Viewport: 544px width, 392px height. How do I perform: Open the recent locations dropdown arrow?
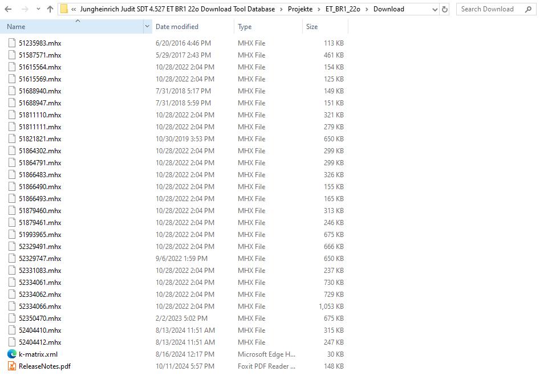click(x=38, y=9)
